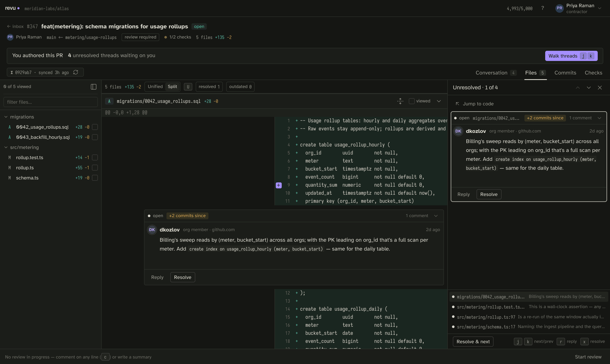
Task: Click Reply in the side panel thread
Action: tap(463, 194)
